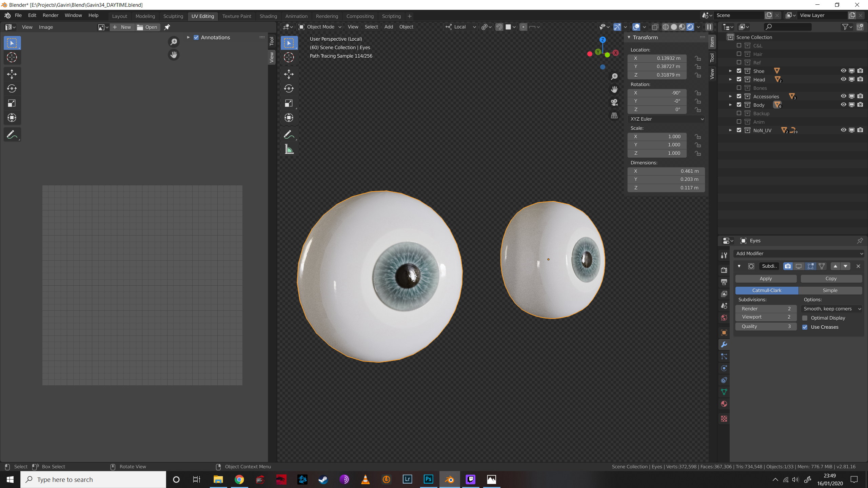Viewport: 868px width, 488px height.
Task: Select the Simple subdivision type
Action: 830,290
